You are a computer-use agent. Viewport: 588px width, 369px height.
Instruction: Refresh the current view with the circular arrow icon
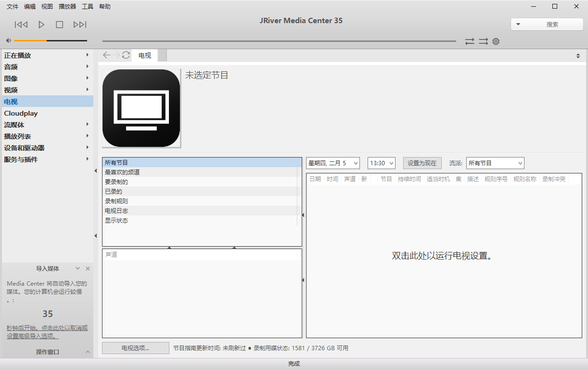(x=126, y=55)
